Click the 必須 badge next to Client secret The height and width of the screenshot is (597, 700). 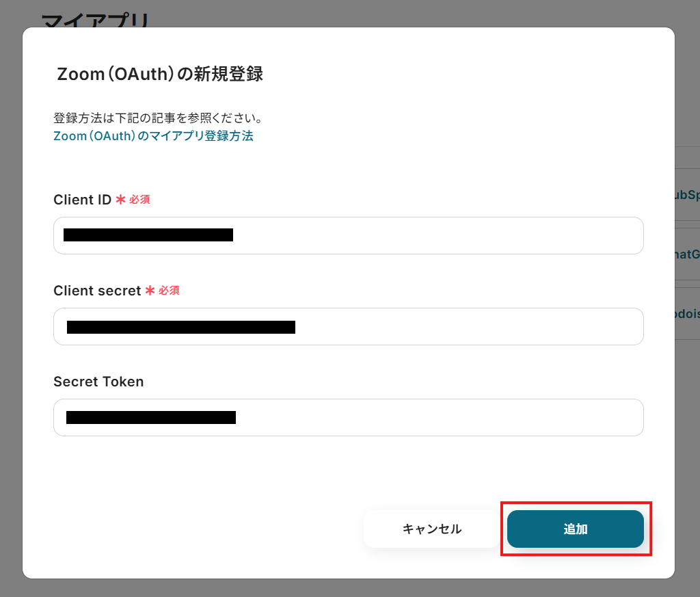tap(170, 291)
